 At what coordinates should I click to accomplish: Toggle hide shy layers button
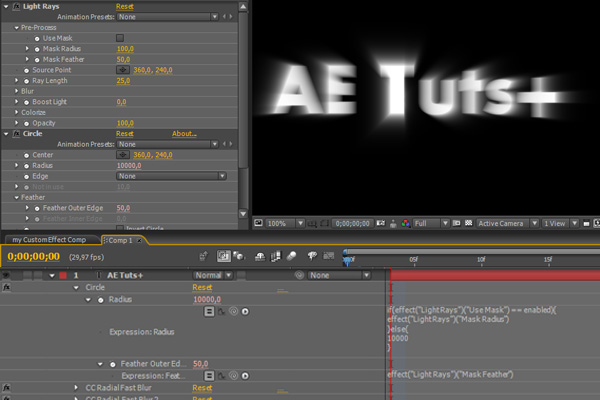260,256
